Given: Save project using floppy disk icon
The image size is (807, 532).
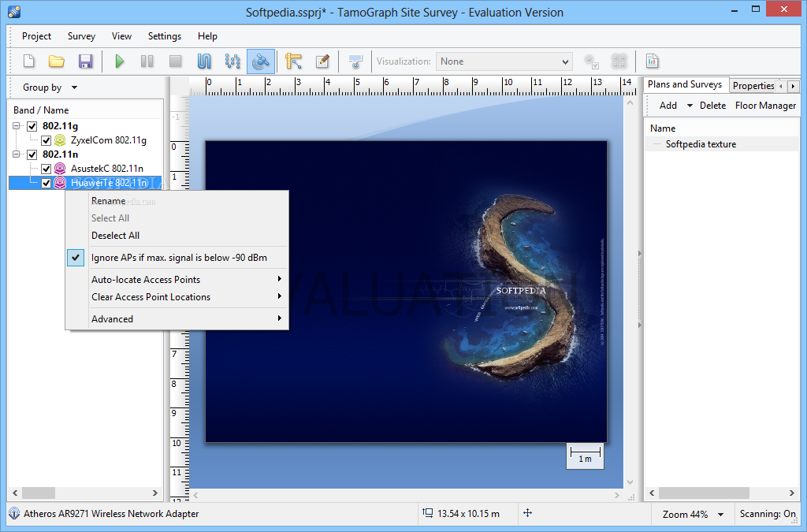Looking at the screenshot, I should 85,61.
